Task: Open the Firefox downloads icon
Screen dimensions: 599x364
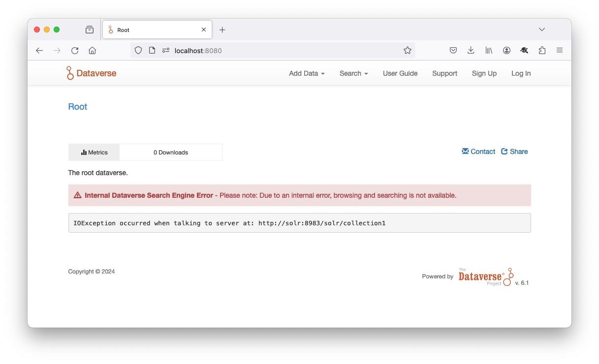Action: click(471, 50)
